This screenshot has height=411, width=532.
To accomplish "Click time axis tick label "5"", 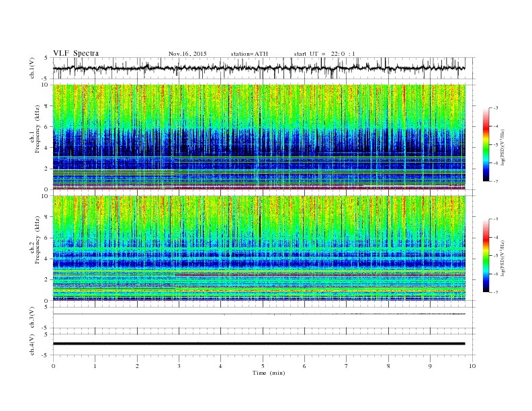I will pyautogui.click(x=263, y=366).
